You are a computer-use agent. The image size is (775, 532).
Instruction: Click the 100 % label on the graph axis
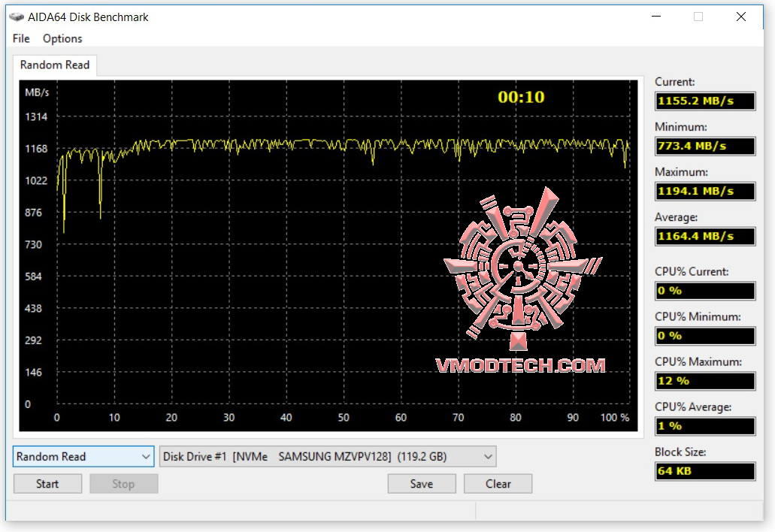[x=615, y=418]
